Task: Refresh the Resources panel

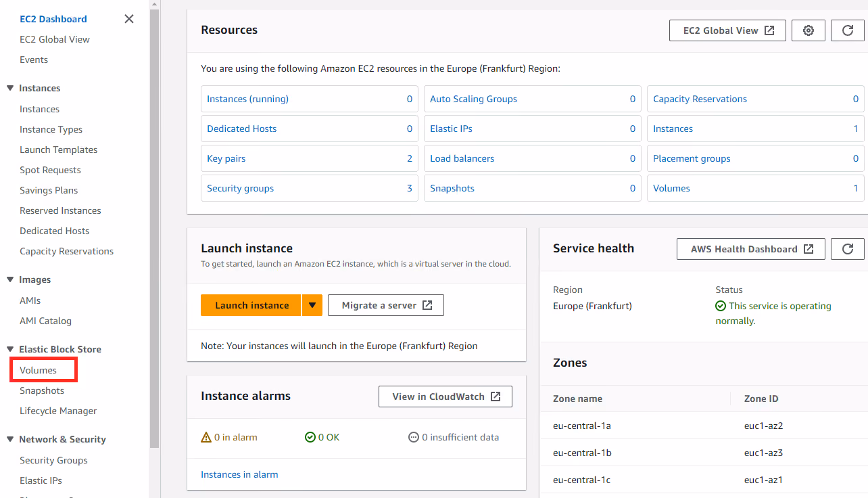Action: 848,30
